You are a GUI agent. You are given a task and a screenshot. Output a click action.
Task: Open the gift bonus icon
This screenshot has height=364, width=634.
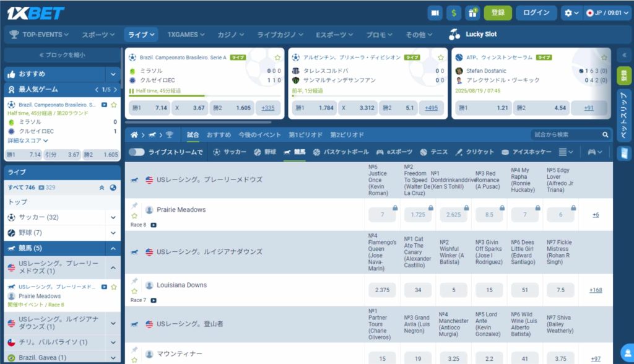[x=472, y=13]
